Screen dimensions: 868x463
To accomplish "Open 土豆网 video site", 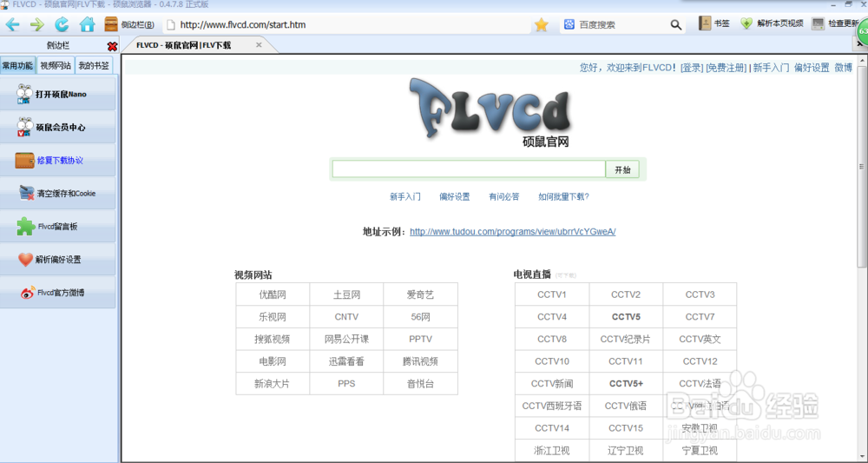I will [x=346, y=294].
